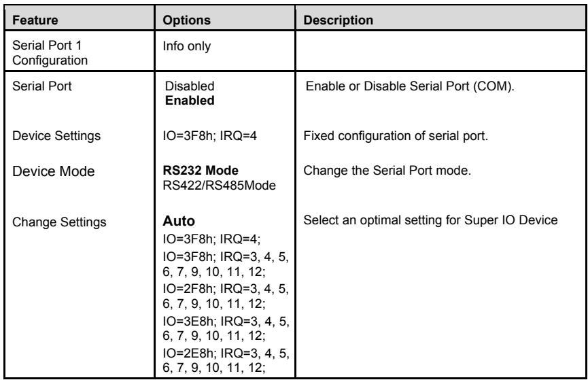The image size is (588, 380).
Task: Select IO=3E8h multi-IRQ option
Action: pos(226,328)
